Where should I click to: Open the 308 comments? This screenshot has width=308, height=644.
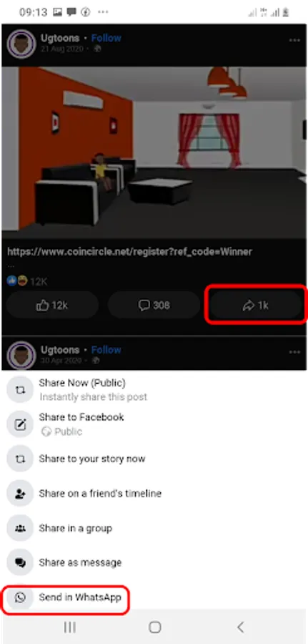click(154, 305)
